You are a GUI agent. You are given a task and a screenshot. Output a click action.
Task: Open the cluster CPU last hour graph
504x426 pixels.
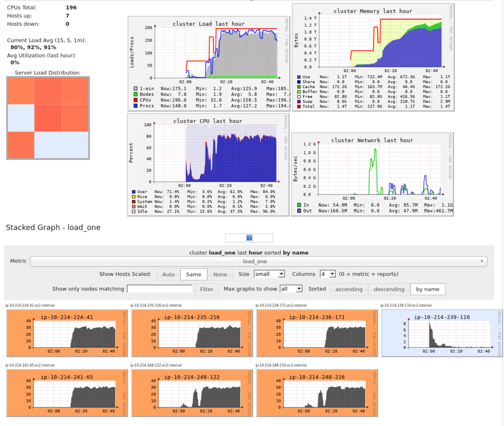point(208,164)
